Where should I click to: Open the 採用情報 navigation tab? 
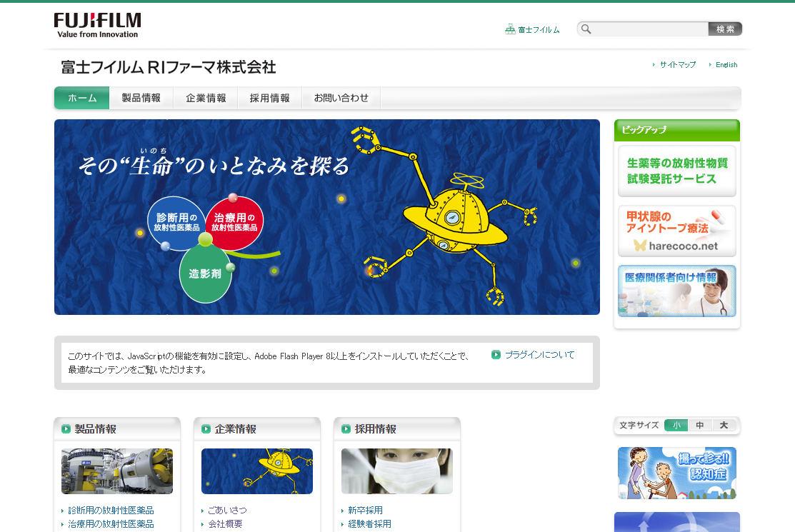click(270, 98)
